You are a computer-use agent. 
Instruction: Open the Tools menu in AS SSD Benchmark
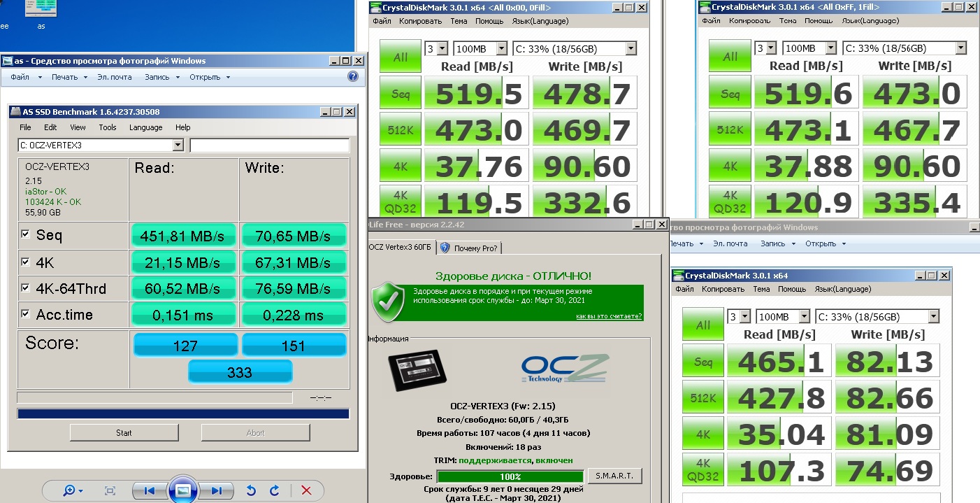point(108,127)
